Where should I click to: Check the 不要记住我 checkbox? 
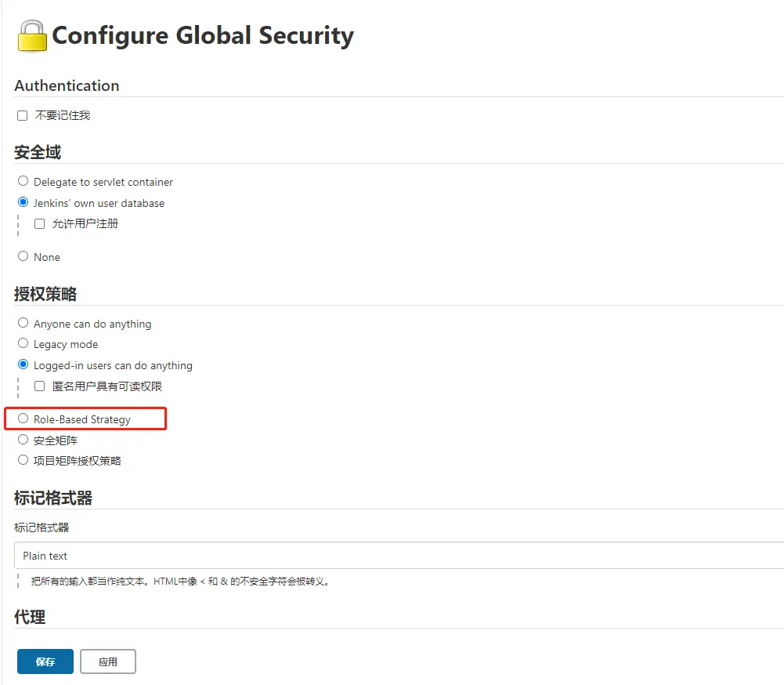tap(23, 116)
